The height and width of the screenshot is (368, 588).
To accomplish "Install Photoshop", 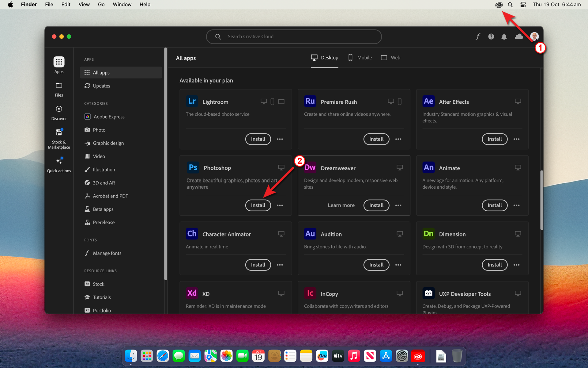I will [258, 205].
